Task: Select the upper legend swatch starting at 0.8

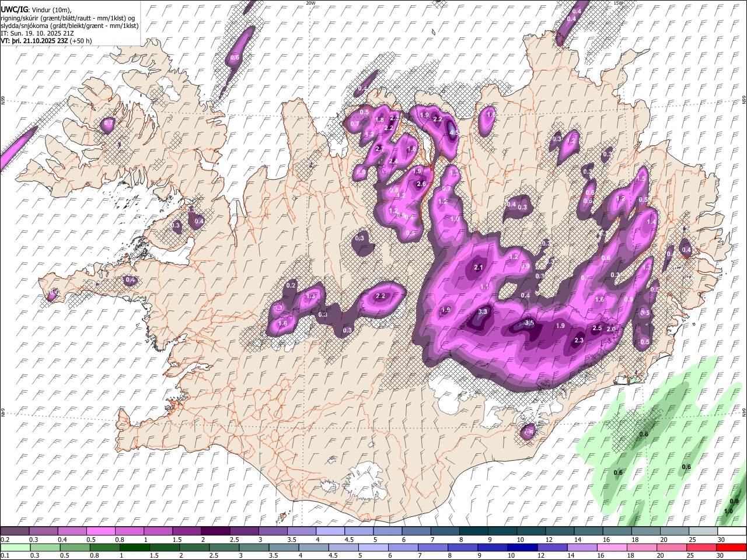Action: [x=129, y=531]
